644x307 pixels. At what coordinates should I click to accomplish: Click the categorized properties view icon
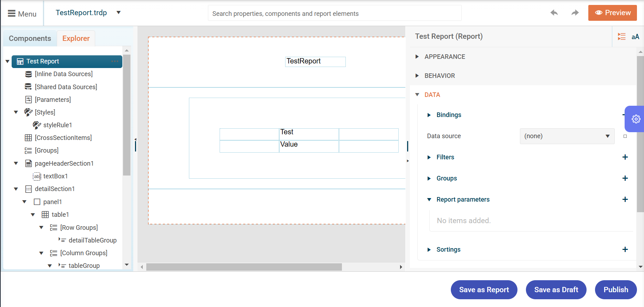point(622,37)
